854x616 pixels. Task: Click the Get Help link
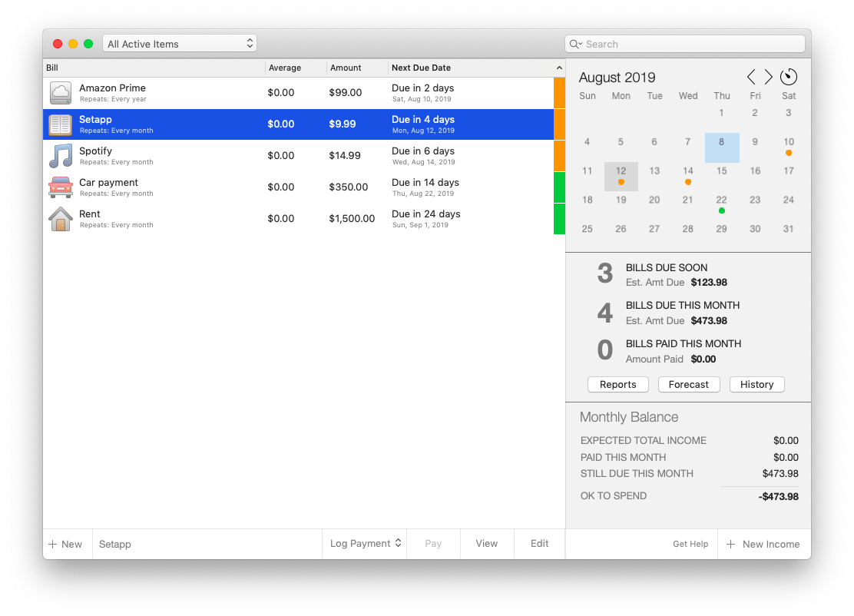click(690, 544)
